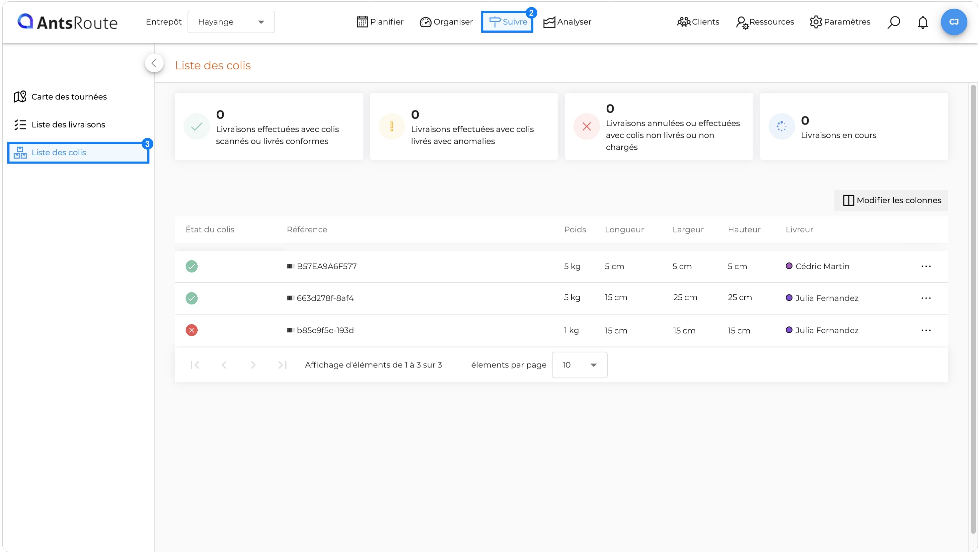
Task: Click the barcode icon next to b85e9f5e-193d
Action: tap(291, 330)
